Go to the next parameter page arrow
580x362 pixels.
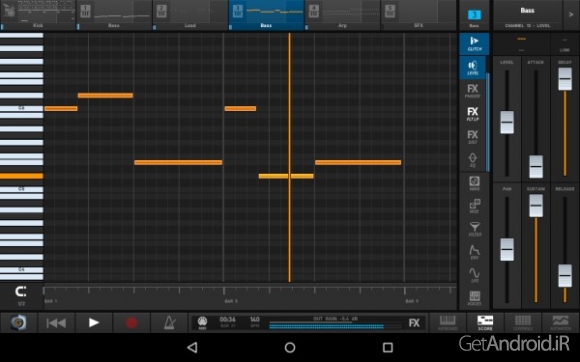click(x=571, y=15)
